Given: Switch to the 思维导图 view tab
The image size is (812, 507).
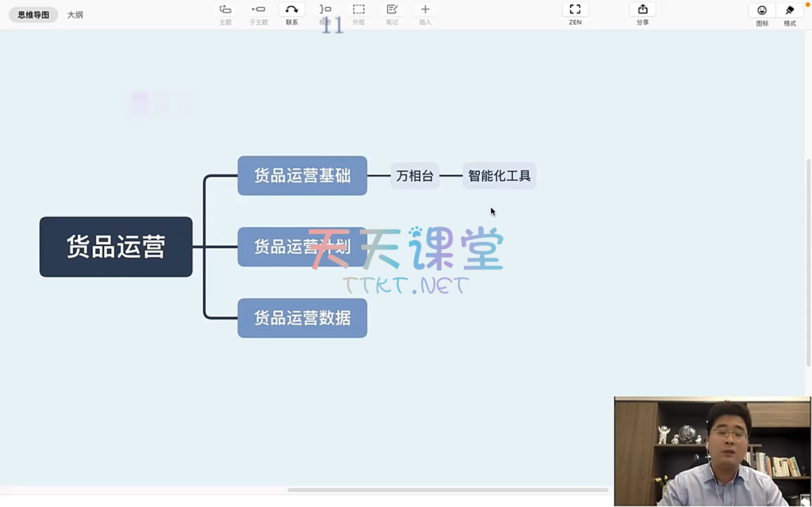Looking at the screenshot, I should (x=33, y=15).
